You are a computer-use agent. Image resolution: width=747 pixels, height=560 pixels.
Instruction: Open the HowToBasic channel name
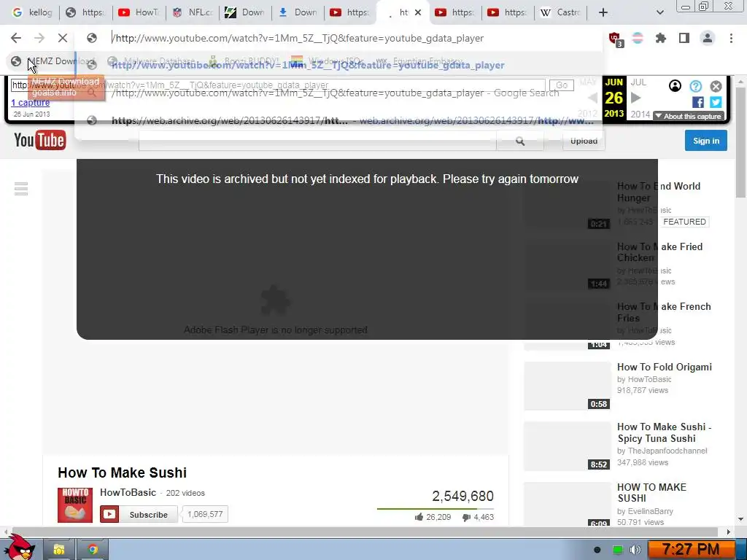128,493
